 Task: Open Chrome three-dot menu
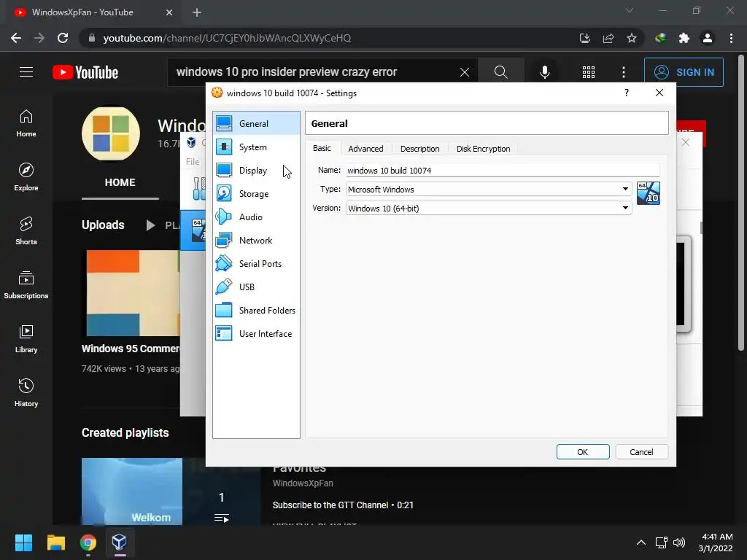(x=731, y=38)
